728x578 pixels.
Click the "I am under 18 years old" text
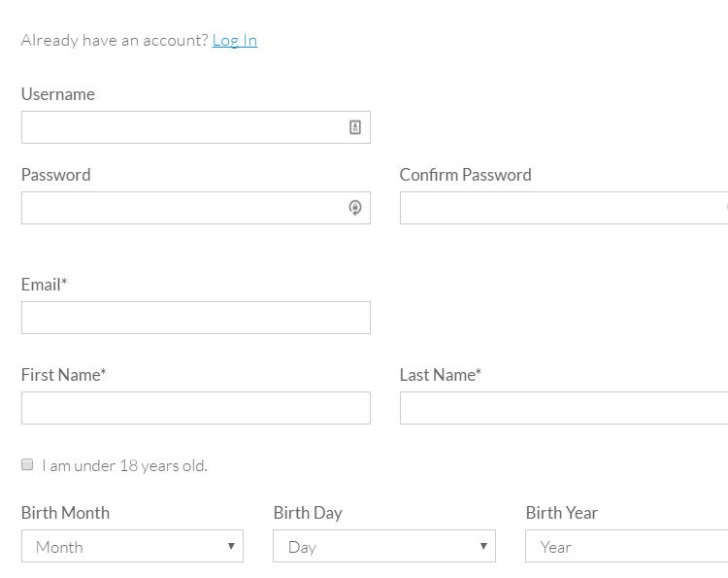(124, 466)
